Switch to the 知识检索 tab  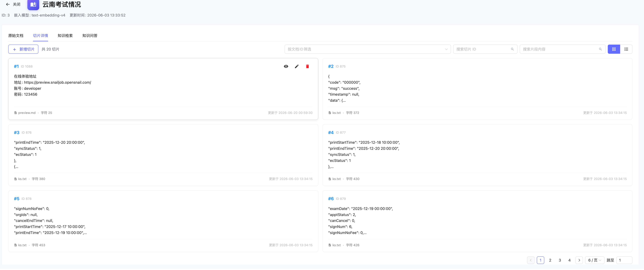point(65,36)
